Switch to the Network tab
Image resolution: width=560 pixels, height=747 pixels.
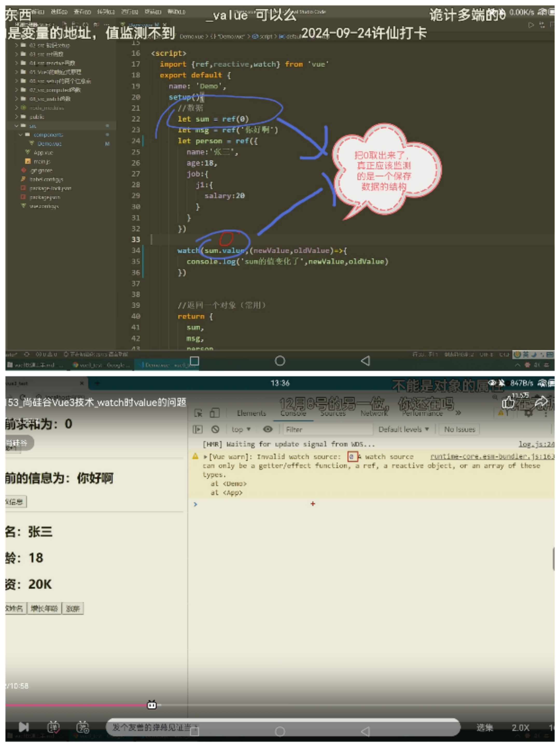[374, 413]
